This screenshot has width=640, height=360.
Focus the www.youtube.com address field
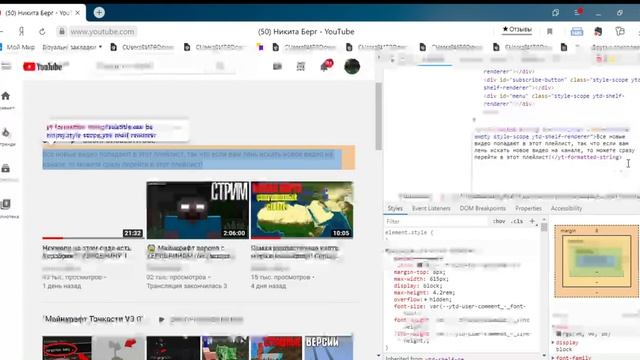[102, 31]
